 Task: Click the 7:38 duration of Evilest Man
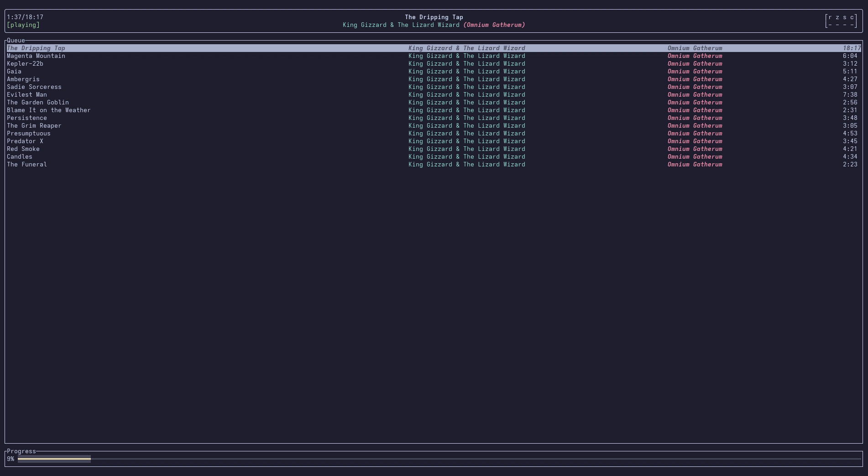click(x=850, y=94)
